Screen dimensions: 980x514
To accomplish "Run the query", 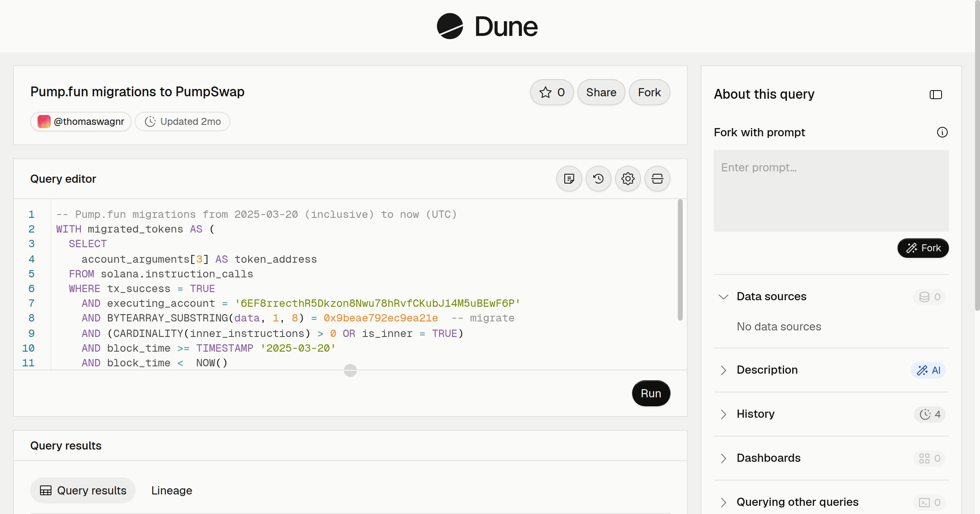I will (x=651, y=393).
